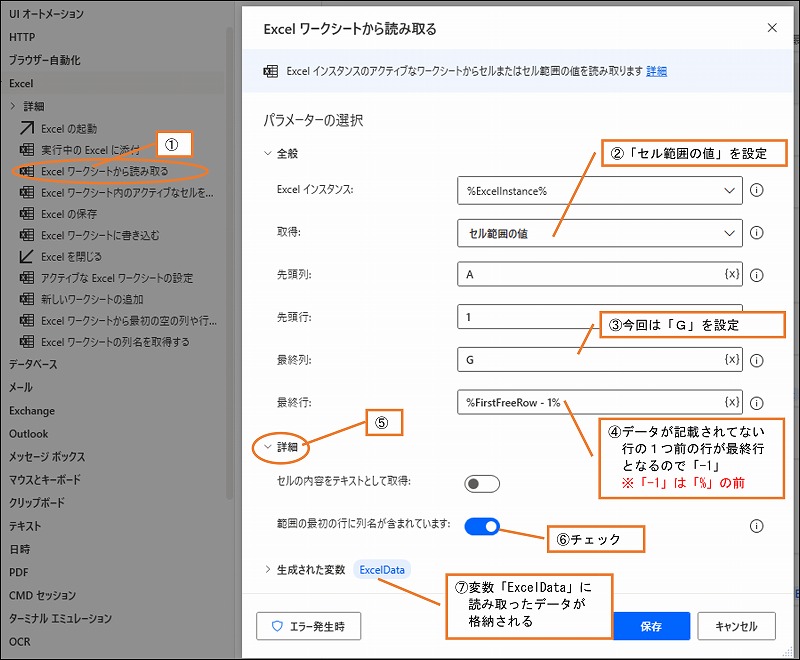Open the HTTP action group

[22, 37]
